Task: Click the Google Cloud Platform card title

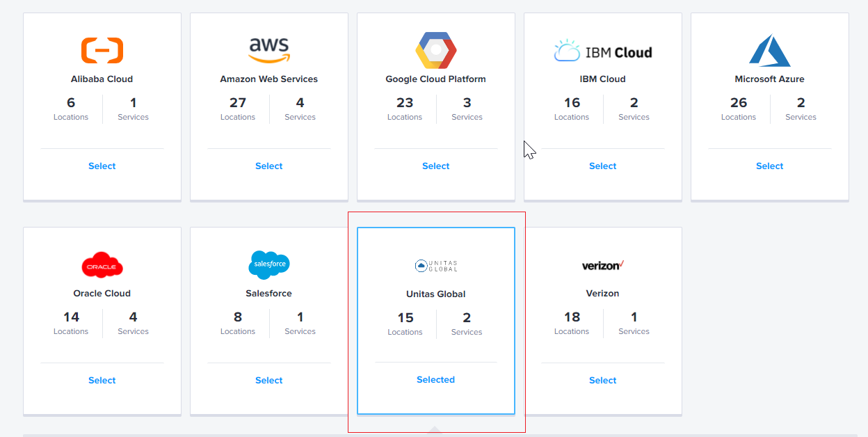Action: (x=436, y=79)
